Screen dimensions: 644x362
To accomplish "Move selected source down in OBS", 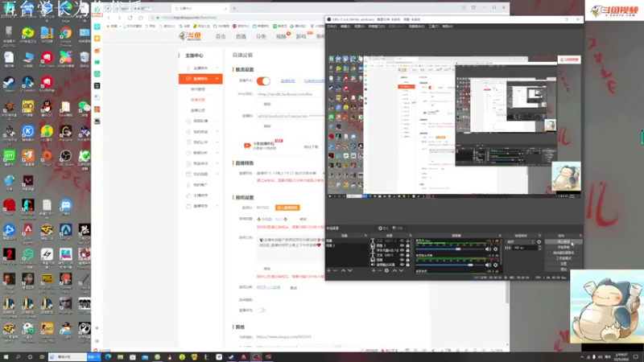I will (x=401, y=270).
